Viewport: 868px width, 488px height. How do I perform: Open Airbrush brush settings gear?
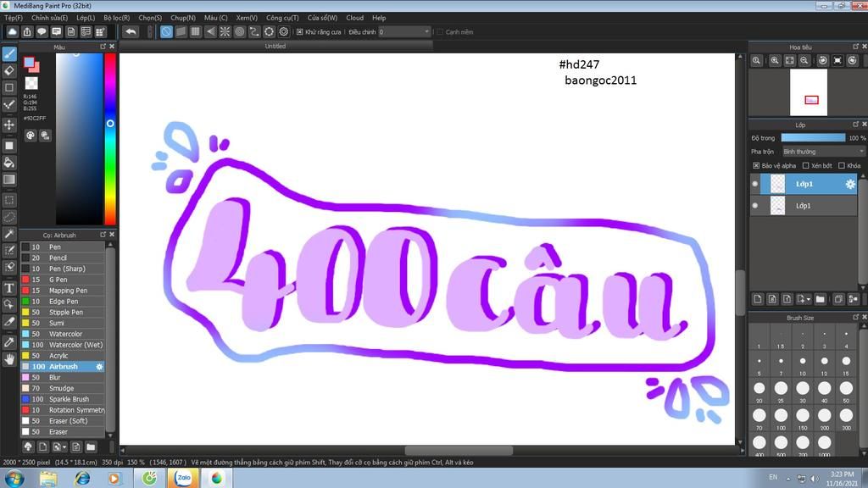pos(100,367)
